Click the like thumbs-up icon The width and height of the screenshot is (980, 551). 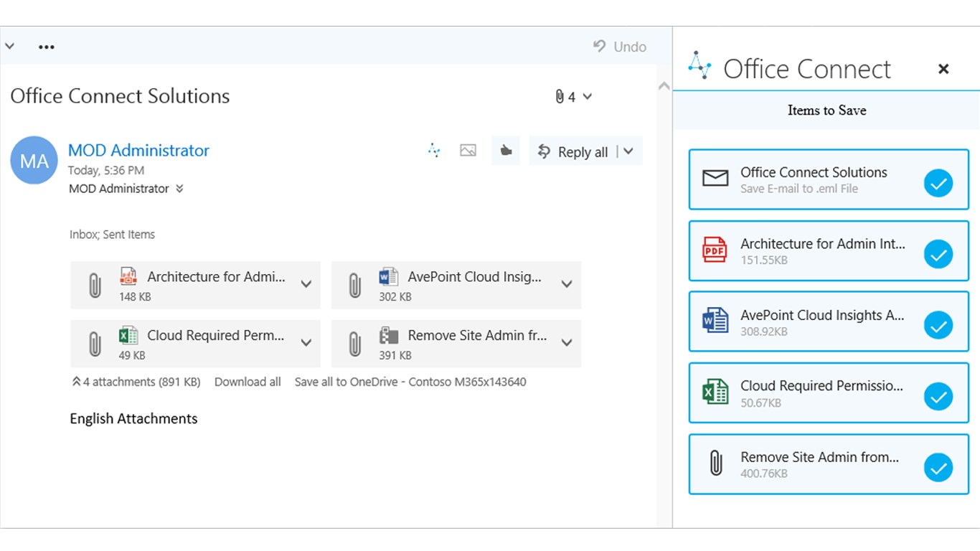pos(506,151)
